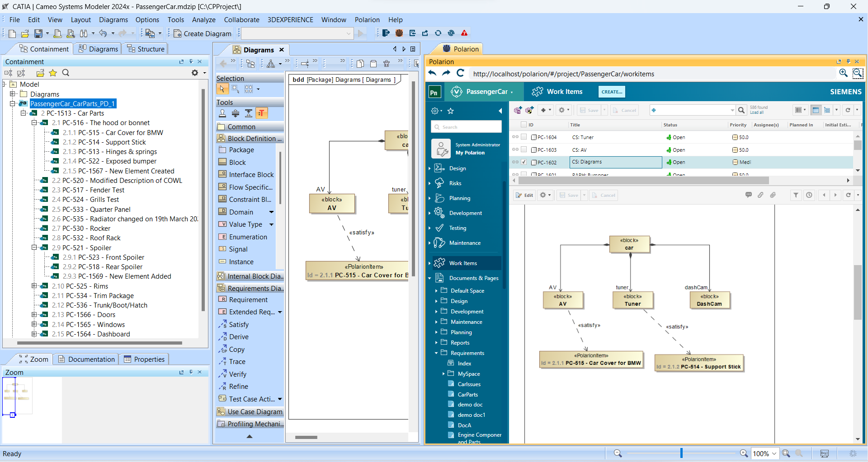Screen dimensions: 868x462
Task: Click the CREATE... button
Action: [x=611, y=92]
